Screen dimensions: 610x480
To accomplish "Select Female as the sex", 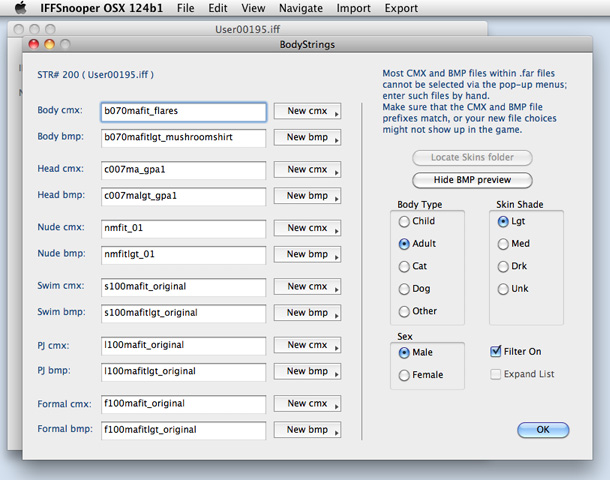I will [x=404, y=375].
